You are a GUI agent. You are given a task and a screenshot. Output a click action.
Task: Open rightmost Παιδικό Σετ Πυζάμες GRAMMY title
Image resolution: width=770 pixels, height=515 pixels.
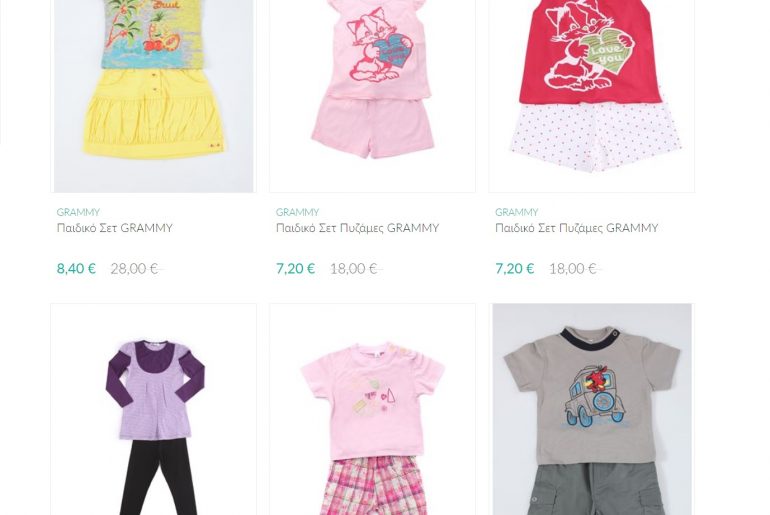point(577,228)
